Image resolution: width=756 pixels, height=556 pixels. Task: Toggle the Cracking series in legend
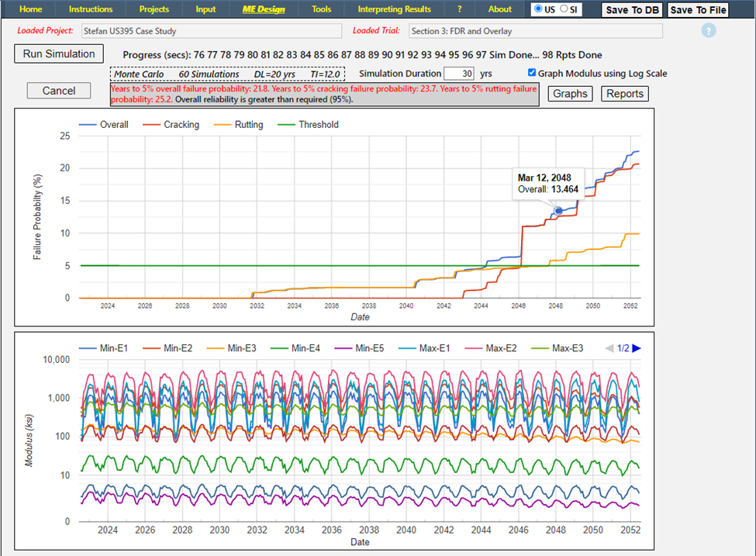point(181,125)
